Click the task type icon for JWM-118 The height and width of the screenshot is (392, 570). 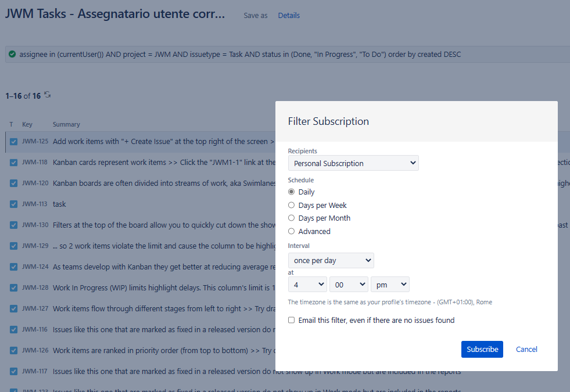(13, 163)
